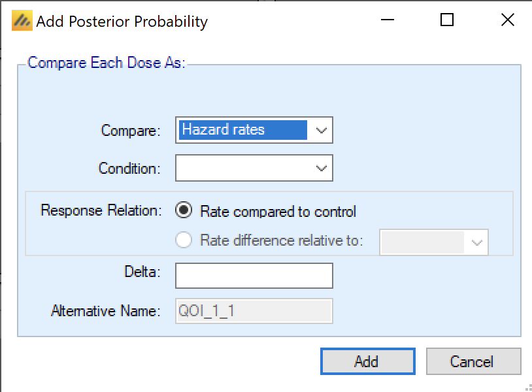532x392 pixels.
Task: Maximize the Add Posterior Probability window
Action: click(447, 20)
